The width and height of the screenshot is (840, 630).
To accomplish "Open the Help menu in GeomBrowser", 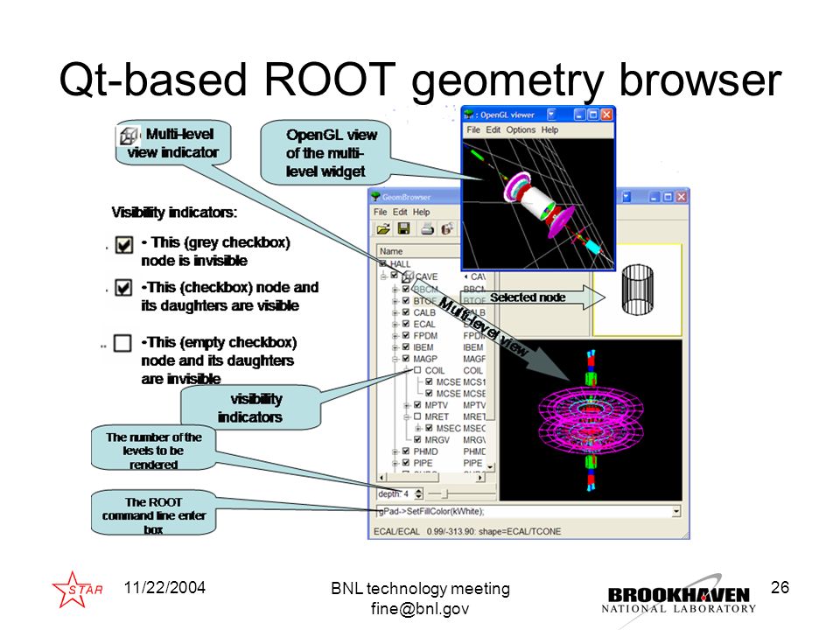I will pos(421,212).
